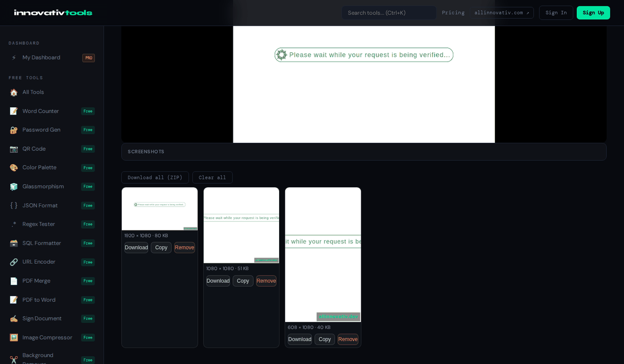Screen dimensions: 624x364
Task: Click the Password Gen lock icon
Action: click(x=14, y=130)
